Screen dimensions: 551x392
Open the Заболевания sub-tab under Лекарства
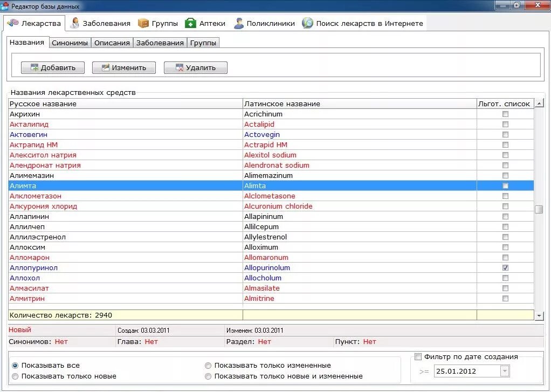[x=160, y=43]
